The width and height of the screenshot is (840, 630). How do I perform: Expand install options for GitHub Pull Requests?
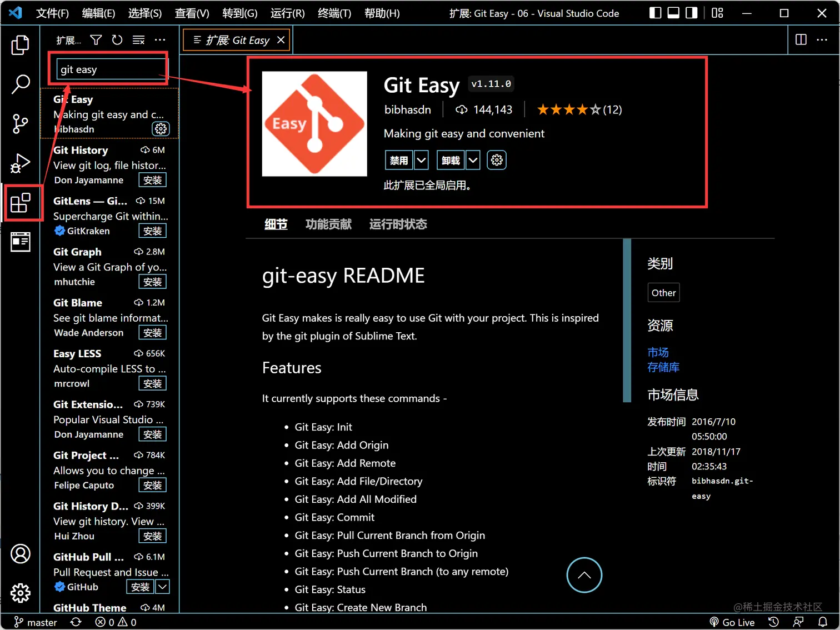[162, 587]
